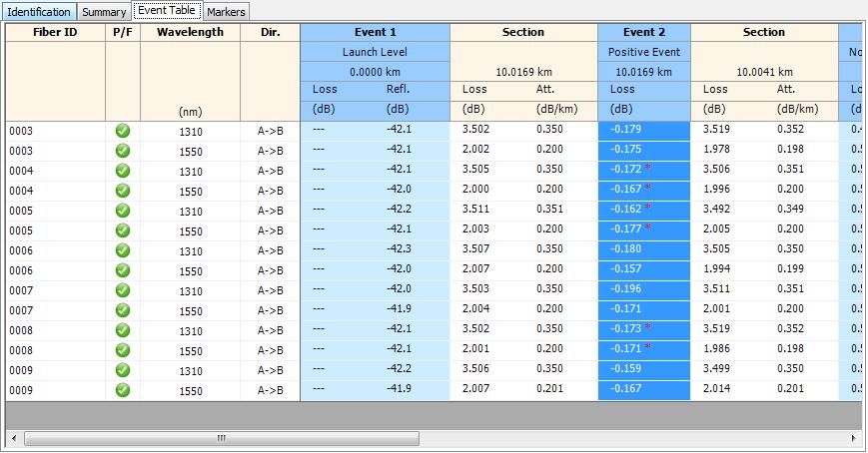Click second section attenuation 0.349
Viewport: 868px width, 453px height.
790,209
